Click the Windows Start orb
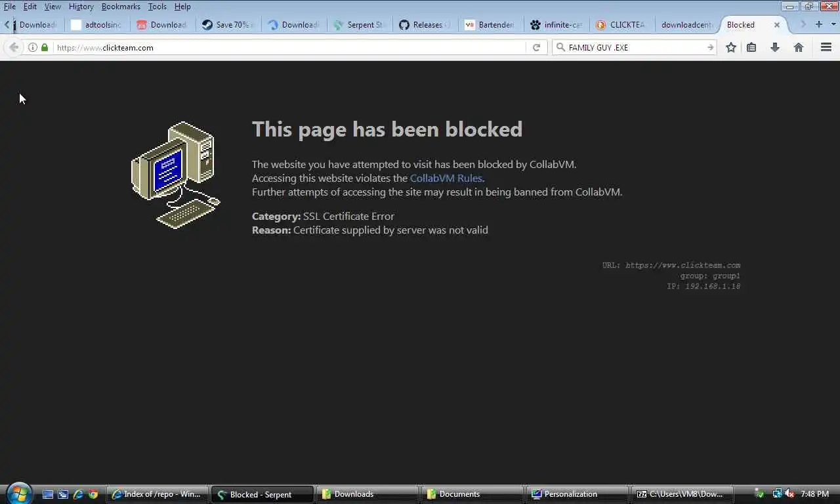840x504 pixels. tap(19, 493)
